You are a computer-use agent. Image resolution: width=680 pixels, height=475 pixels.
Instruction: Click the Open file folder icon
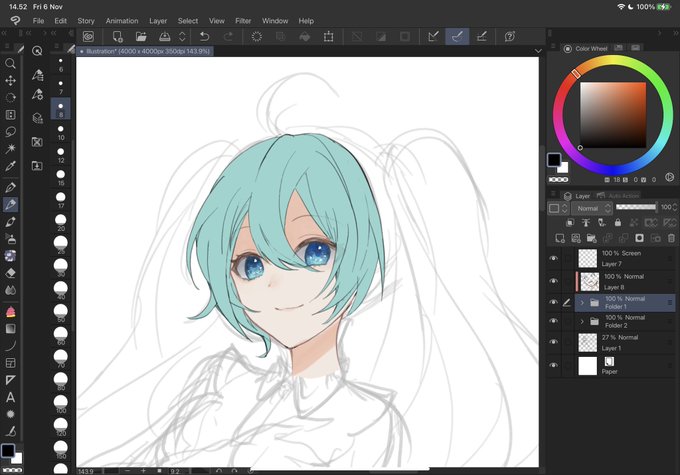click(x=141, y=37)
